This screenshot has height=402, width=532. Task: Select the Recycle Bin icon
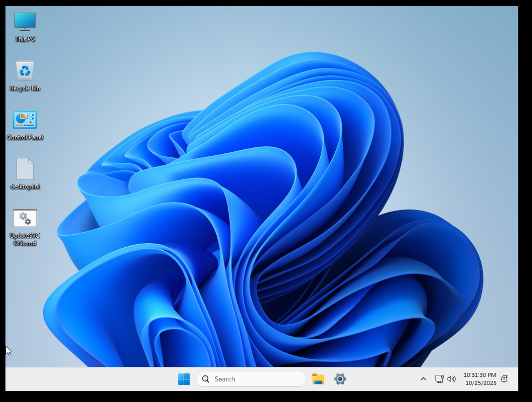25,76
